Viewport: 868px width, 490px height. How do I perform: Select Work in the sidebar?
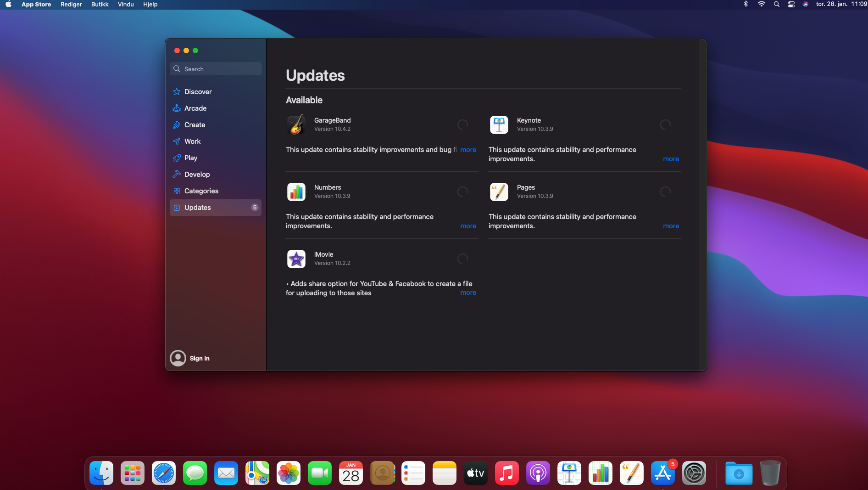point(216,141)
